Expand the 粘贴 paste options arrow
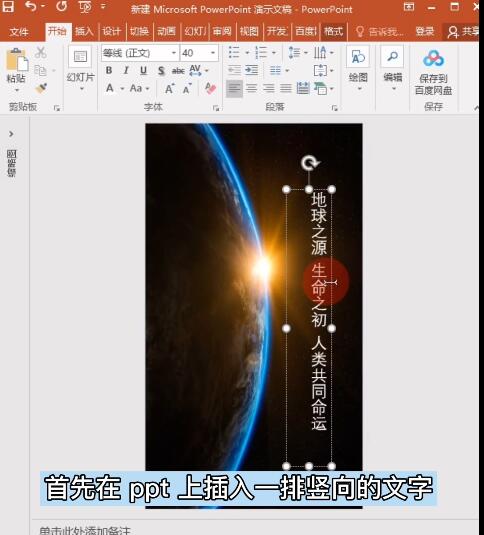 (17, 90)
